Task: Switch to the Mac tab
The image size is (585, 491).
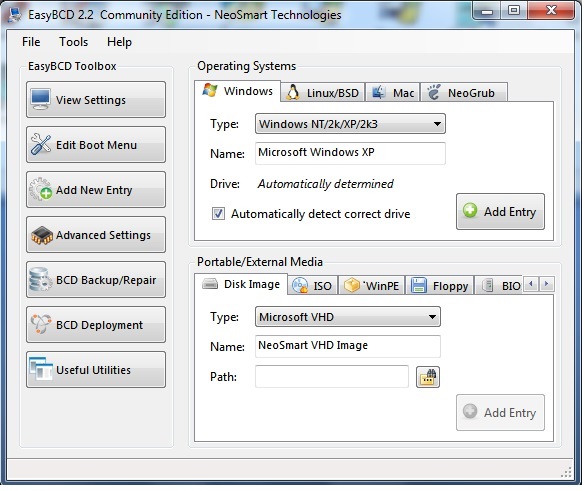Action: pos(393,93)
